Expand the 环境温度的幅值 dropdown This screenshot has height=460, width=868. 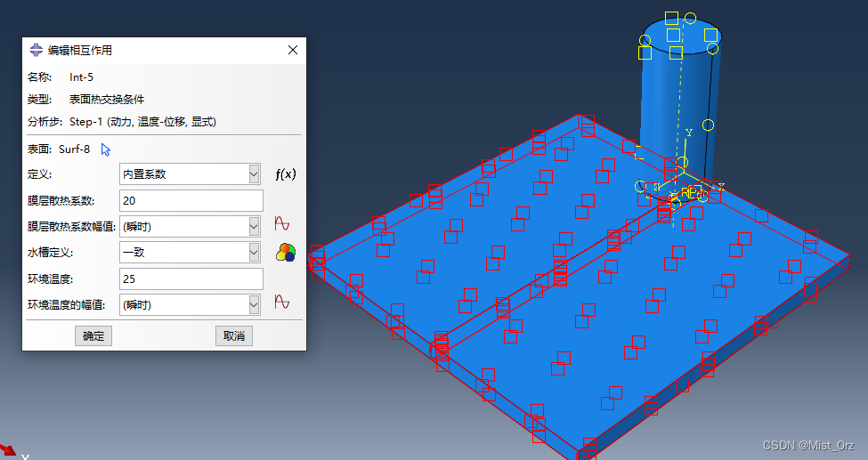[x=190, y=304]
